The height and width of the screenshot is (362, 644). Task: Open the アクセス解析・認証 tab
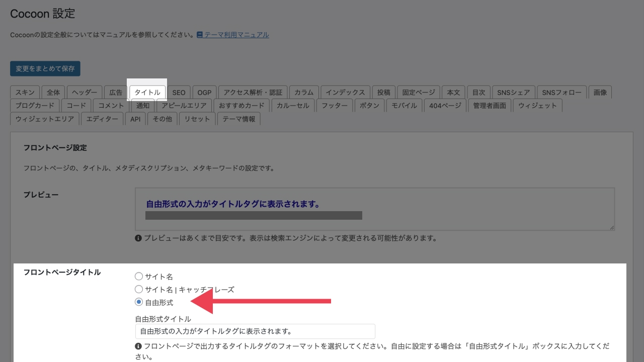(x=253, y=93)
